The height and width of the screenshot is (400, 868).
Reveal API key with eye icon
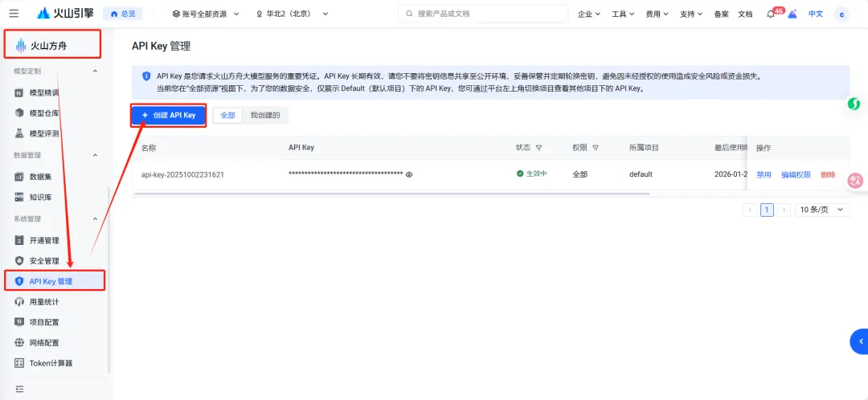click(x=409, y=174)
